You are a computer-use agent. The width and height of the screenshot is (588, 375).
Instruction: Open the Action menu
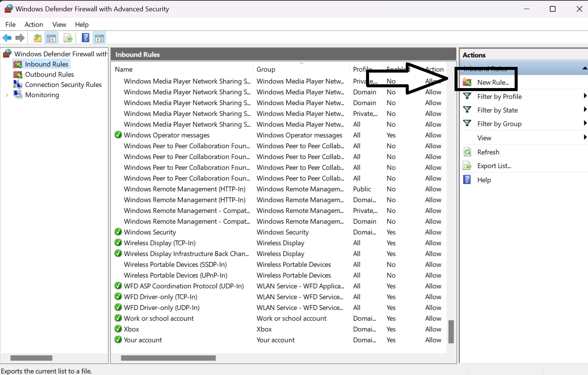point(34,25)
